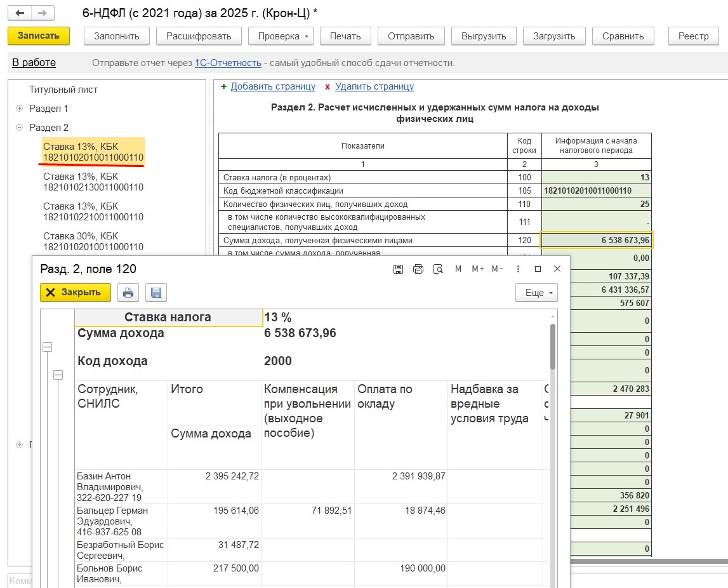Click the print icon in dialog title bar
This screenshot has width=728, height=588.
point(418,269)
